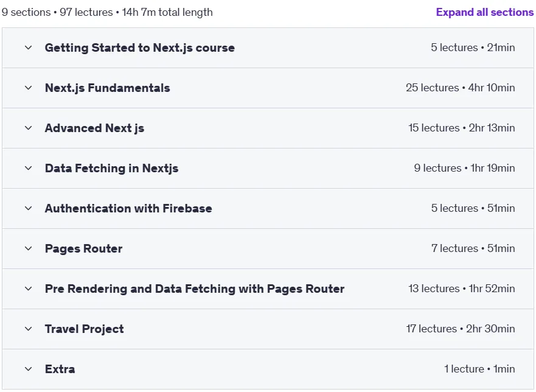Select Authentication with Firebase section title
The height and width of the screenshot is (392, 536).
pos(128,208)
